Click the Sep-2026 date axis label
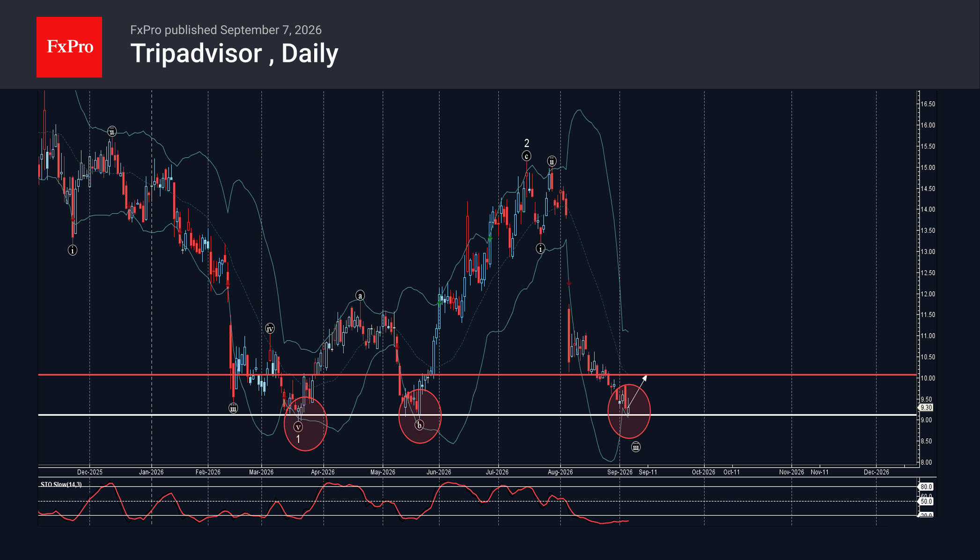 click(x=619, y=472)
